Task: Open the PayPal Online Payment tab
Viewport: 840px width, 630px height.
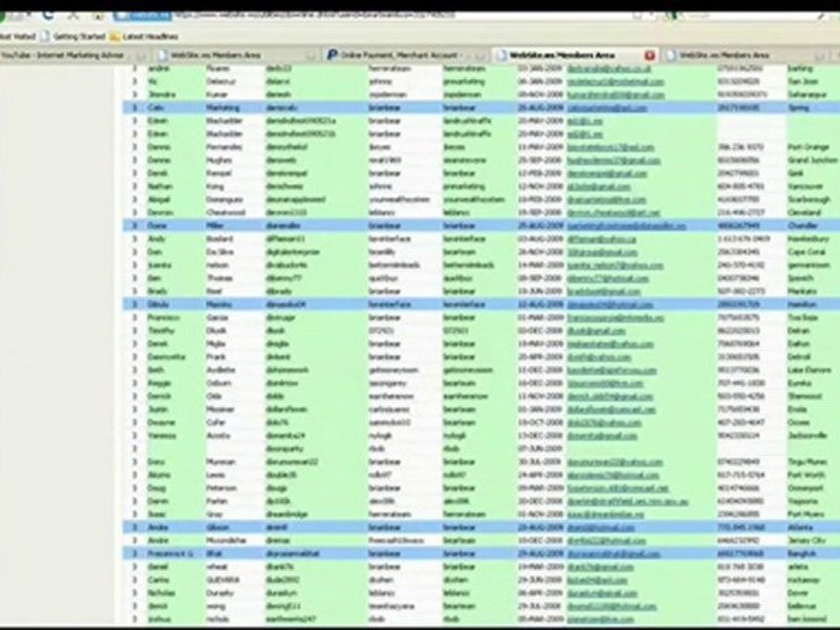Action: point(405,55)
